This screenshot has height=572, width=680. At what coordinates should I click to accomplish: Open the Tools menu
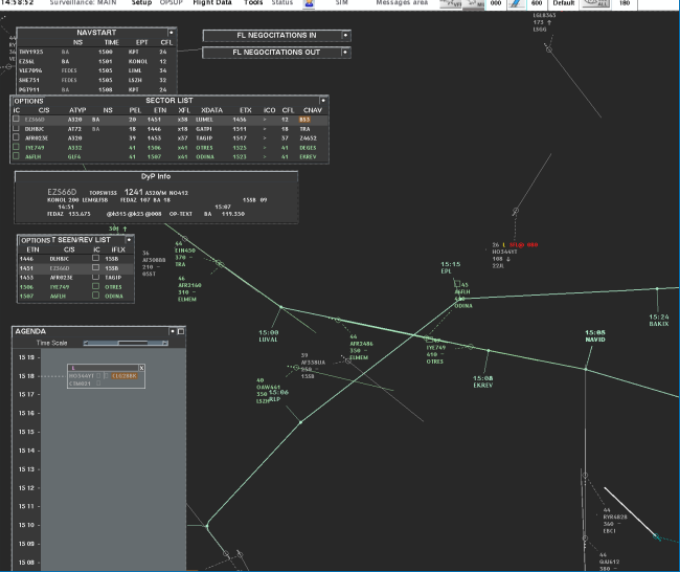tap(255, 4)
